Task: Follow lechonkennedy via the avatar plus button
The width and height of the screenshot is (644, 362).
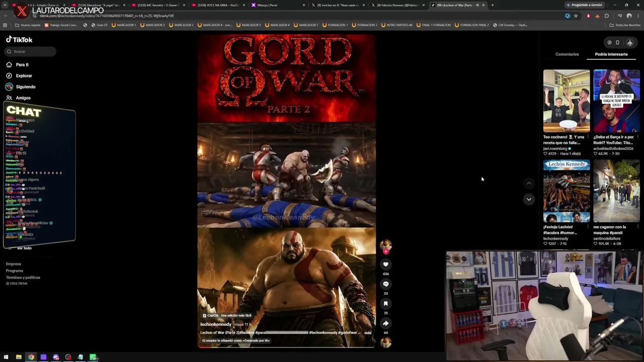Action: coord(386,251)
